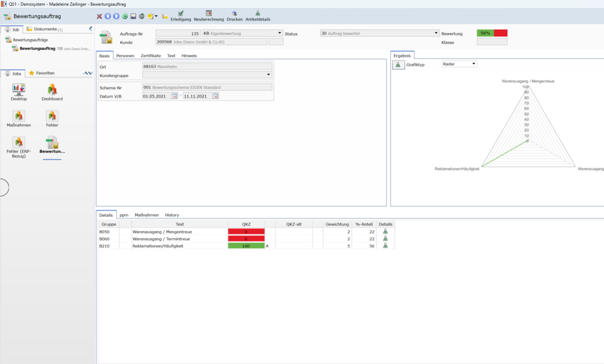Click the QKZ column header

click(246, 224)
